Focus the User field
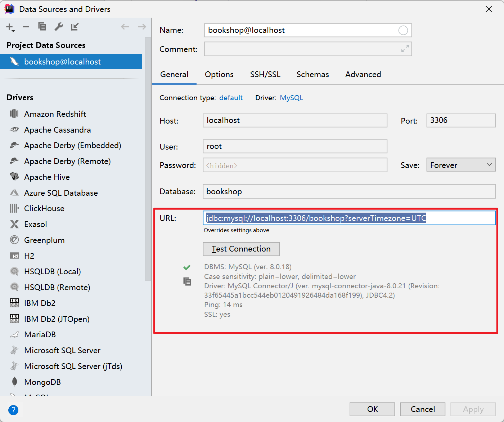This screenshot has width=504, height=422. (295, 146)
